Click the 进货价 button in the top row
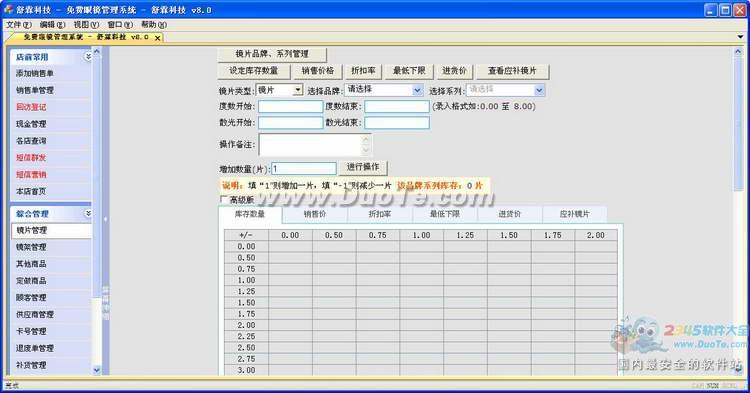This screenshot has width=750, height=393. click(454, 71)
